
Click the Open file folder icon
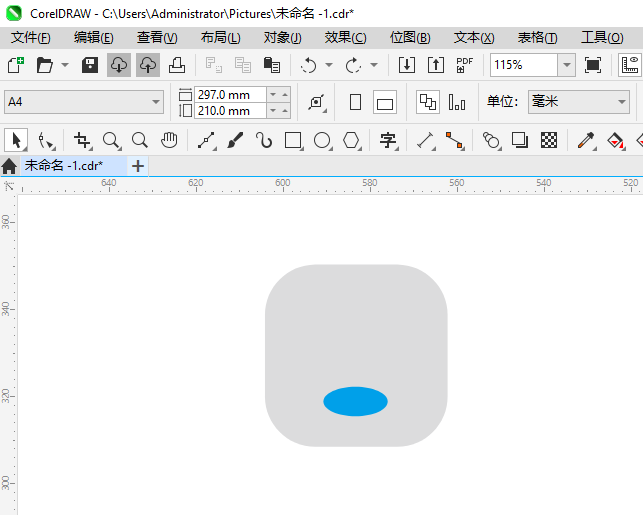pyautogui.click(x=45, y=65)
